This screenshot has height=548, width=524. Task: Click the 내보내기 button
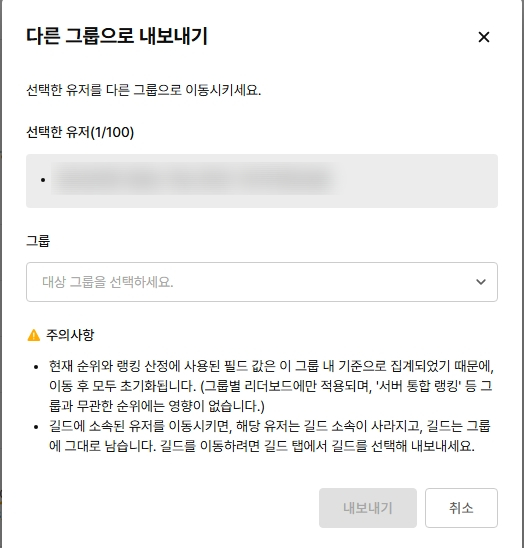click(x=368, y=508)
